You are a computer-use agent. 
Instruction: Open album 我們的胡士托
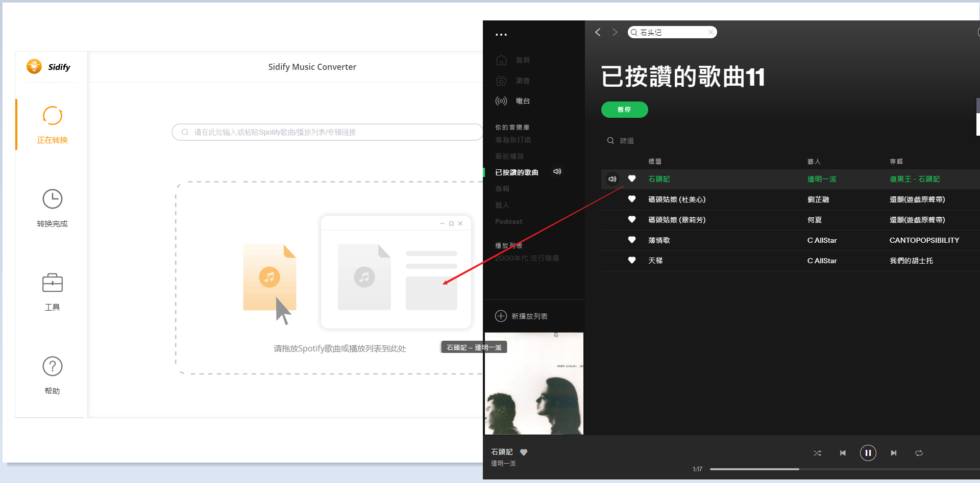[x=911, y=261]
